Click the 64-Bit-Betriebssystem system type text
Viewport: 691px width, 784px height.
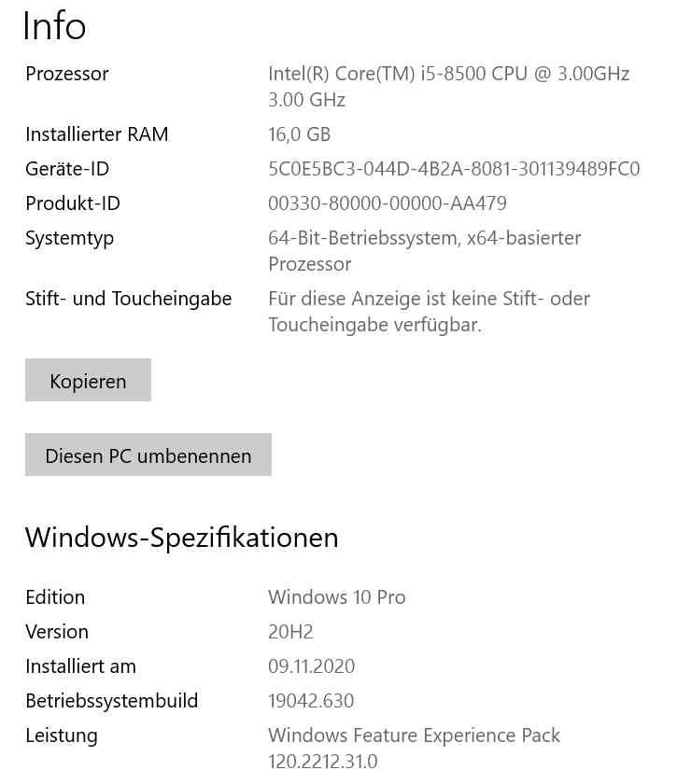424,239
